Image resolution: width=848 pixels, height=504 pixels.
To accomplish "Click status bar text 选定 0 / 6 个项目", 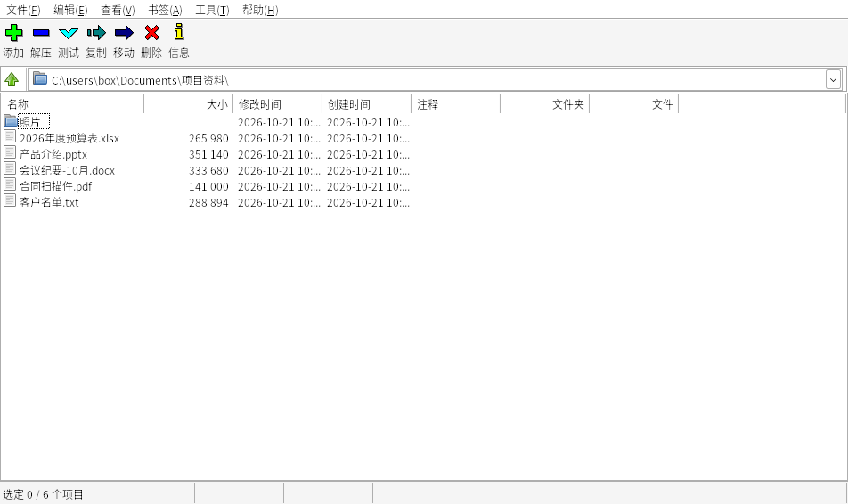I will tap(44, 494).
